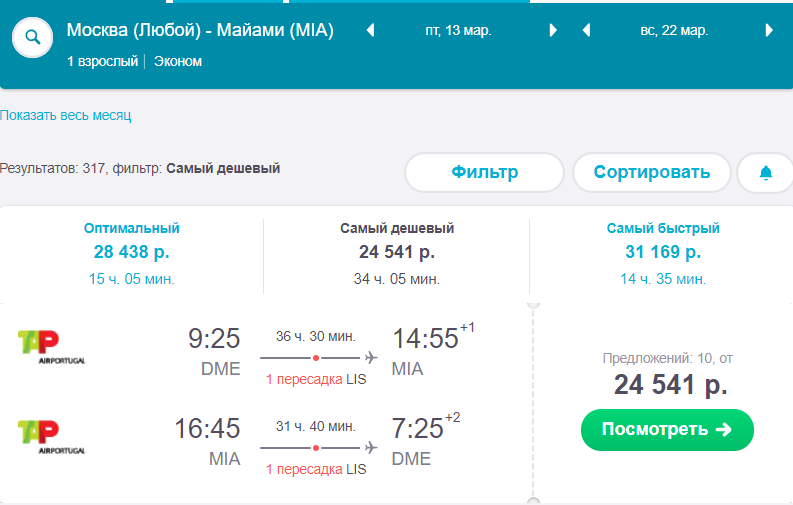Click the price alert bell icon
This screenshot has width=793, height=505.
coord(766,173)
